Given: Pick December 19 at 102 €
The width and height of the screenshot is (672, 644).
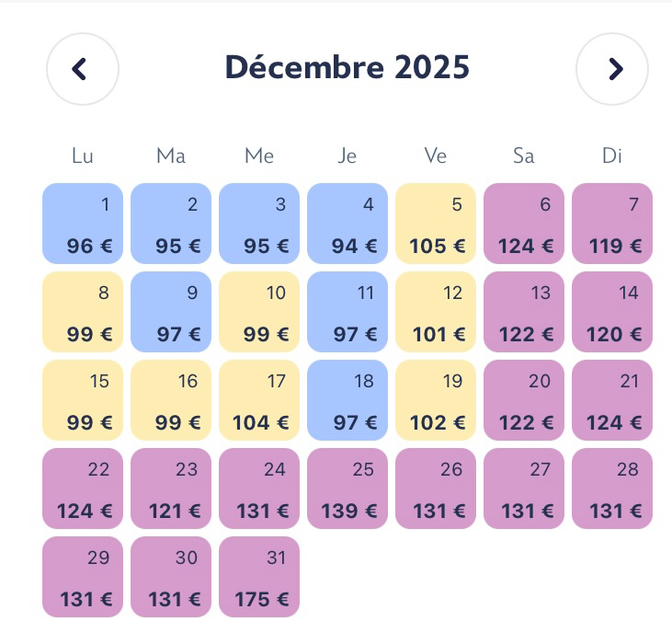Looking at the screenshot, I should (436, 400).
